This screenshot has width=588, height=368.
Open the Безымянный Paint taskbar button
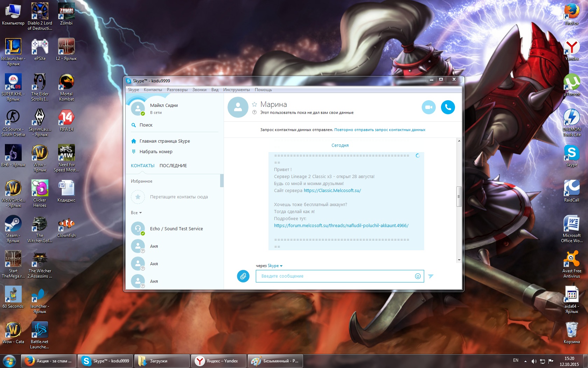pyautogui.click(x=275, y=361)
